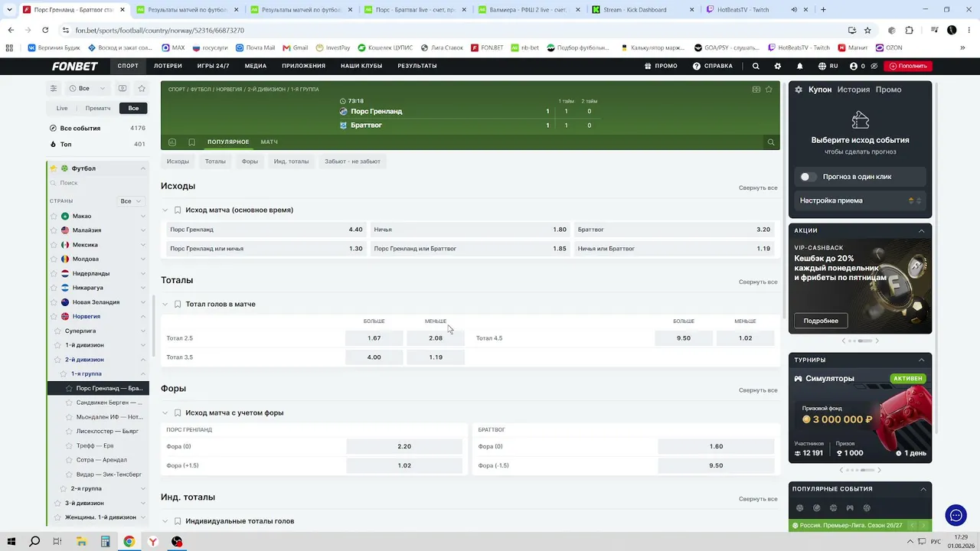This screenshot has height=551, width=980.
Task: Open countries 'Все' dropdown filter
Action: [131, 201]
